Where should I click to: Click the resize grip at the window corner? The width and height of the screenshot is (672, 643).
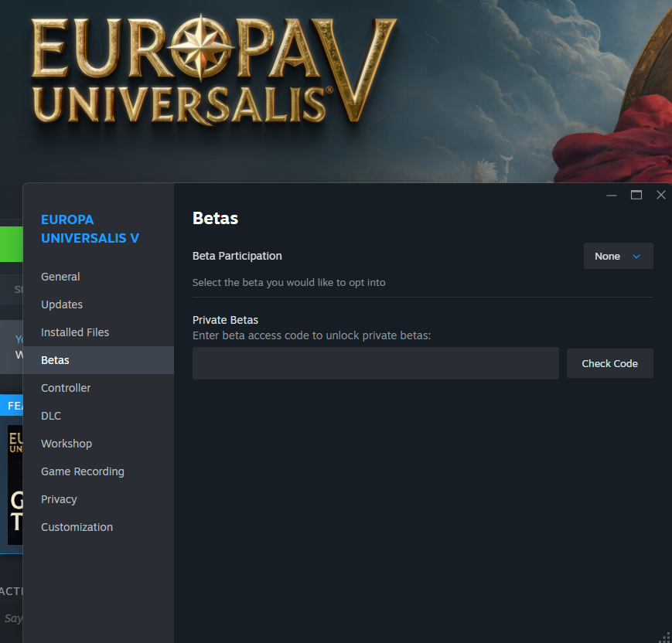[664, 636]
